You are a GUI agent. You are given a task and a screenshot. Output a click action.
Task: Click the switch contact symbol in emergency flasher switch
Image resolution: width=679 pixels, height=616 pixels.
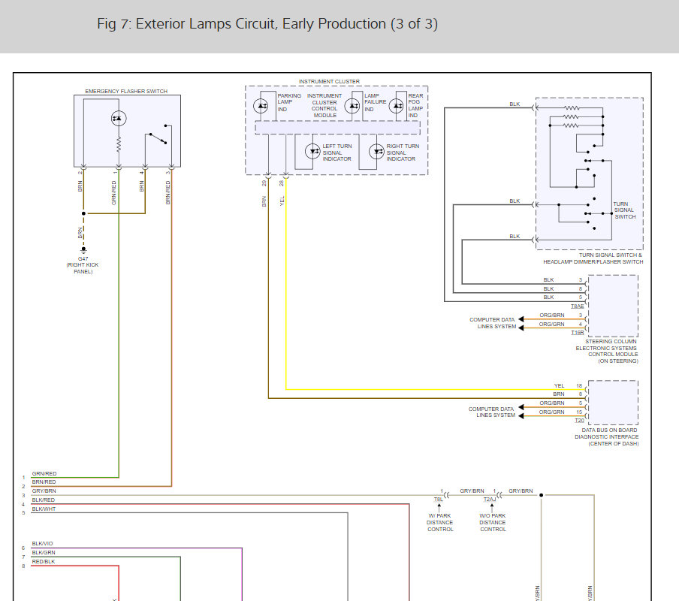158,134
